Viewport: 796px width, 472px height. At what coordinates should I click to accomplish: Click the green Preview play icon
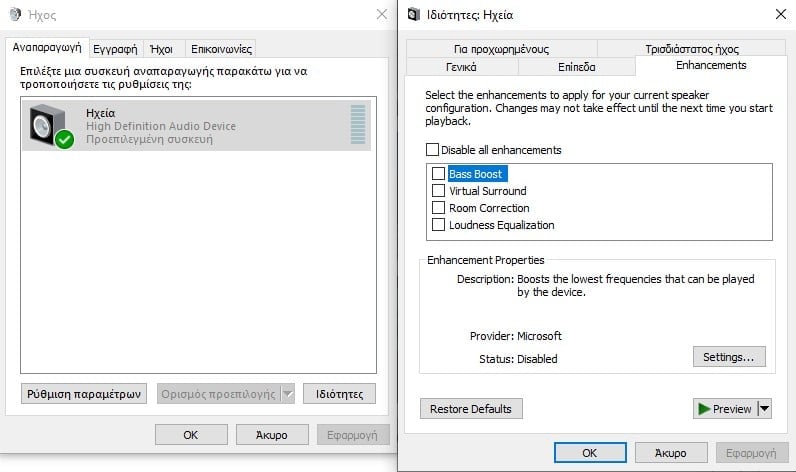pos(706,409)
